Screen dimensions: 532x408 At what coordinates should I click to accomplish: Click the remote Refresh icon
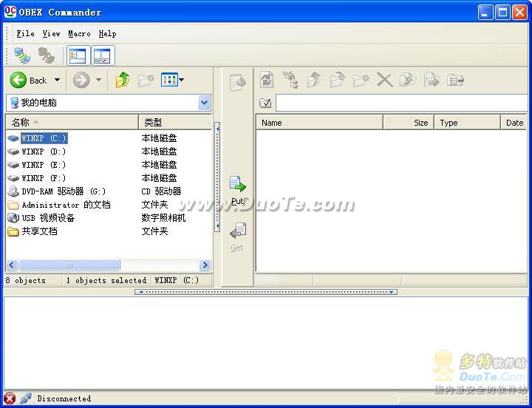[x=267, y=80]
